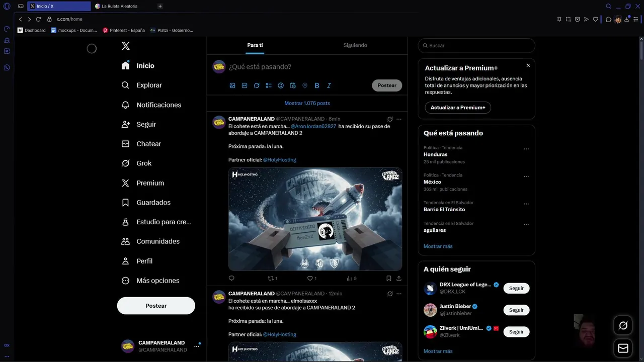
Task: Like the first CAMPANERALAND post
Action: [311, 278]
